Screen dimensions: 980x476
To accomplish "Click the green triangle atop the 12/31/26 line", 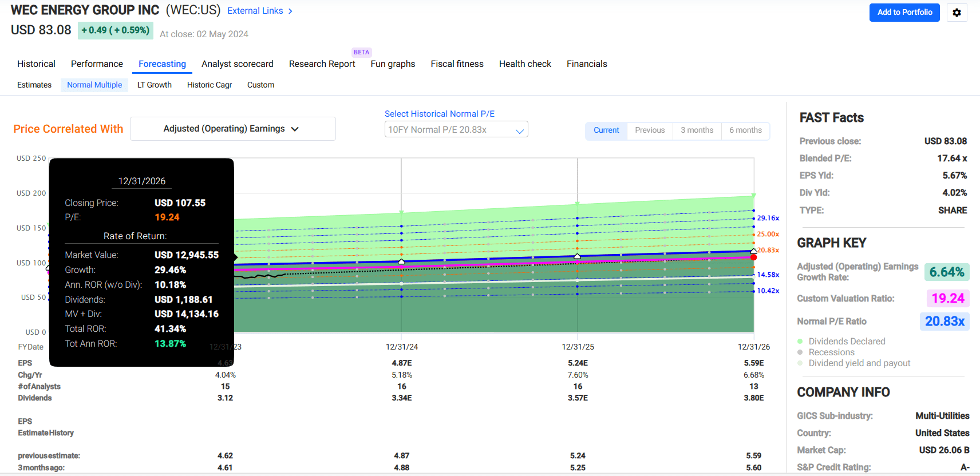I will (x=753, y=196).
